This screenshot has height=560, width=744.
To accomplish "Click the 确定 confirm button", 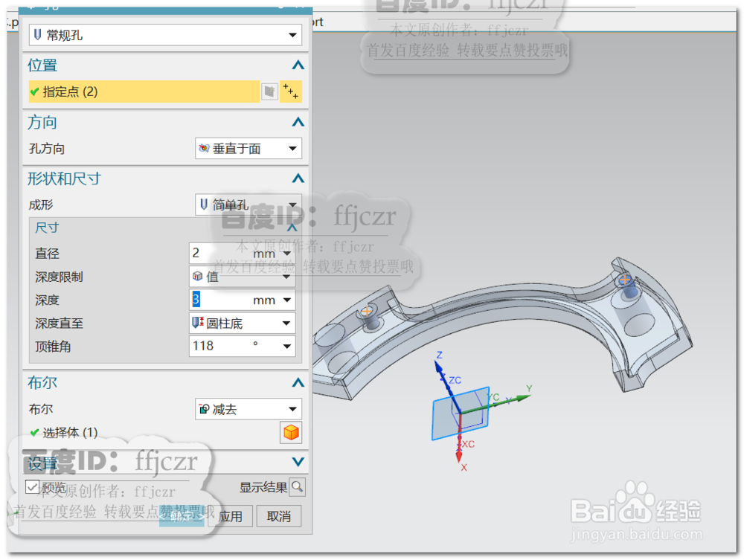I will [x=182, y=515].
